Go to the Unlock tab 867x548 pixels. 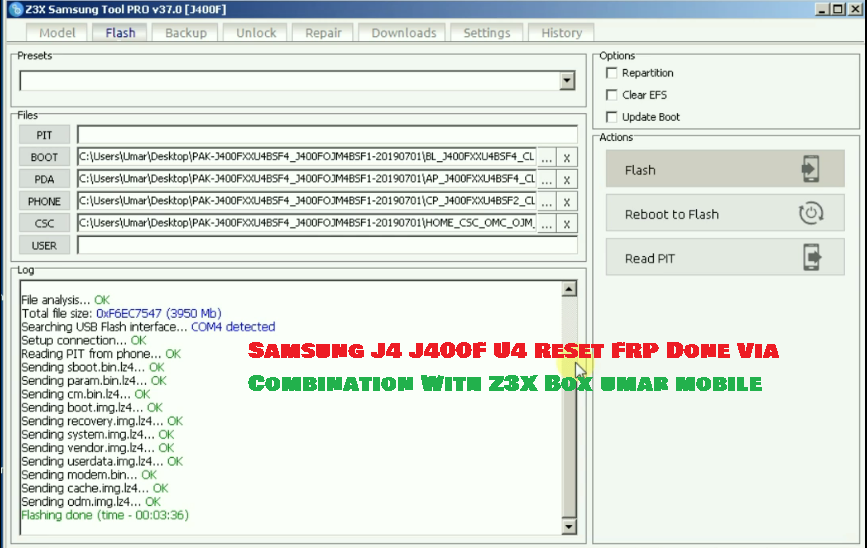(256, 33)
